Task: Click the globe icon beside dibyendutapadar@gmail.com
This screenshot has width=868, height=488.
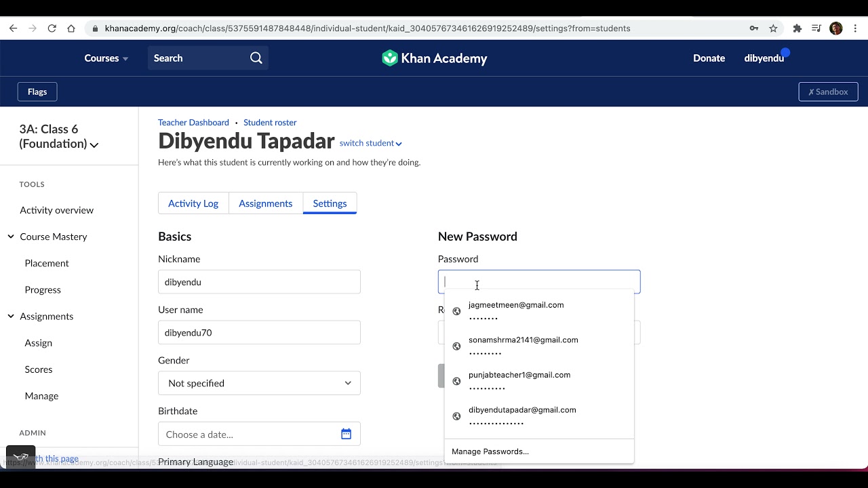Action: pyautogui.click(x=456, y=416)
